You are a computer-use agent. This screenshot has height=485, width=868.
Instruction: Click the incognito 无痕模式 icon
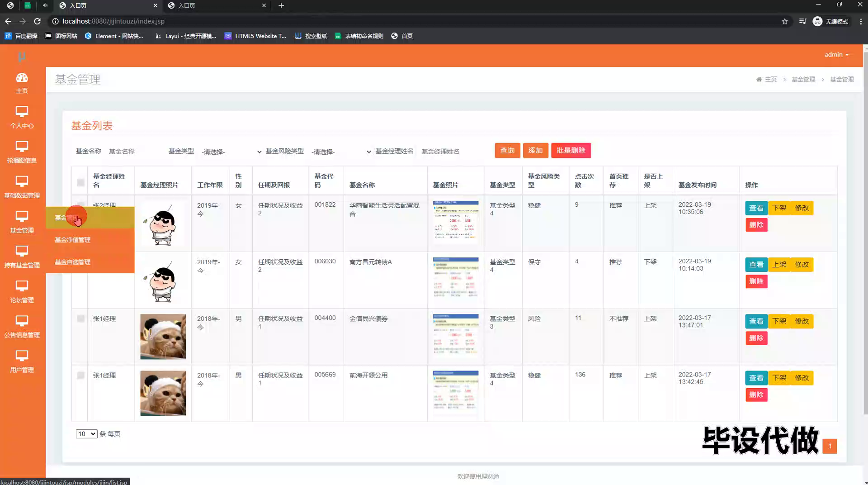(817, 21)
